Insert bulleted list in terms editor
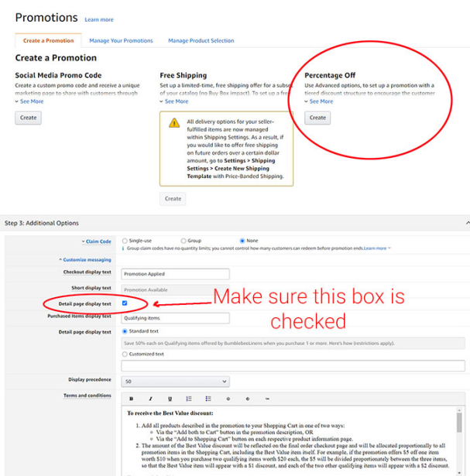This screenshot has height=476, width=470. [x=208, y=399]
